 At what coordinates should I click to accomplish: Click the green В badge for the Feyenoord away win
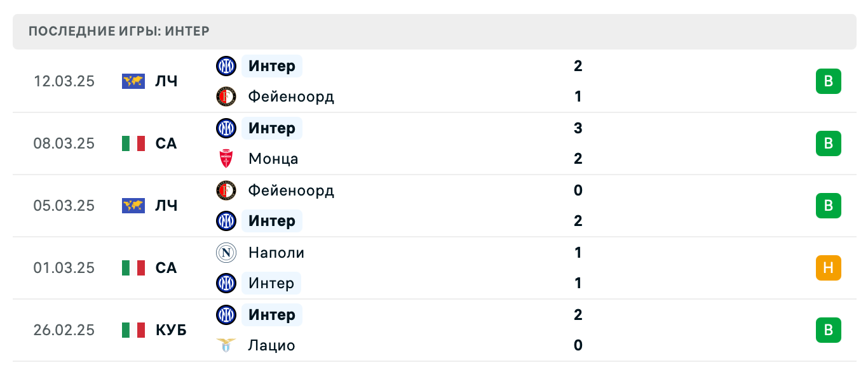point(828,206)
